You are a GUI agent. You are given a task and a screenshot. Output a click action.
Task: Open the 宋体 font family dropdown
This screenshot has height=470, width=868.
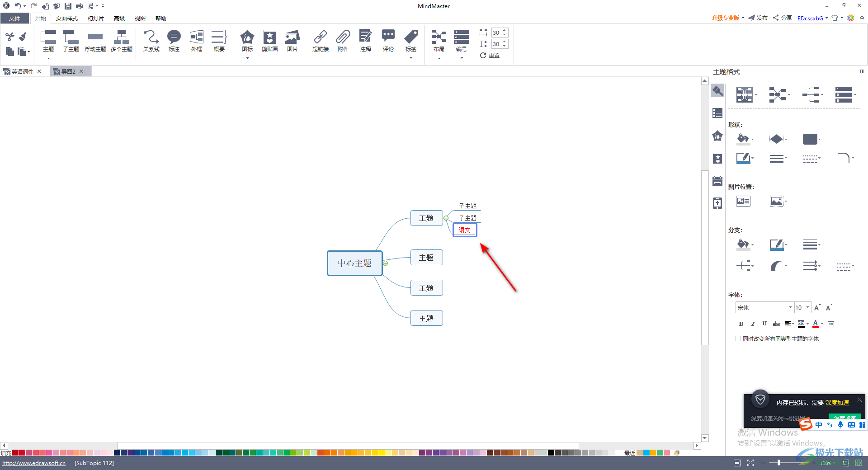(x=790, y=307)
